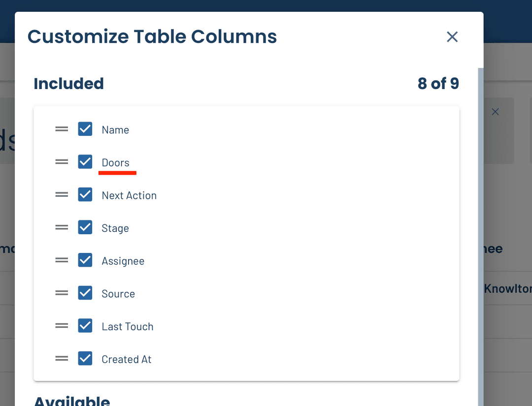Screen dimensions: 532x406
Task: Click the drag handle beside Last Touch
Action: click(62, 326)
